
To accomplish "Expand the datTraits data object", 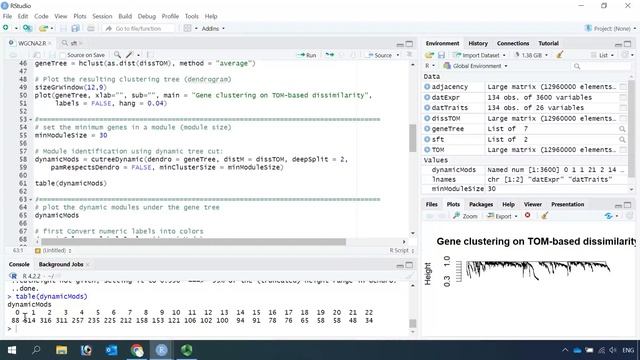I will point(427,108).
